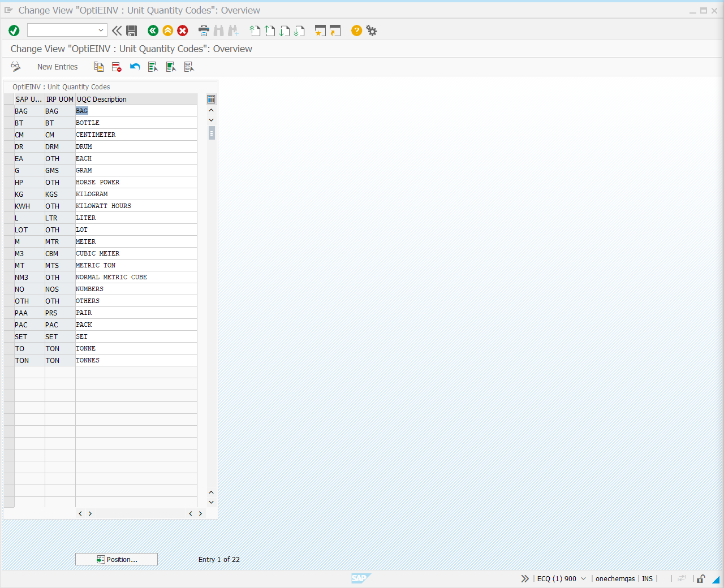Click the vertical scrollbar thumb
The height and width of the screenshot is (588, 724).
click(212, 133)
